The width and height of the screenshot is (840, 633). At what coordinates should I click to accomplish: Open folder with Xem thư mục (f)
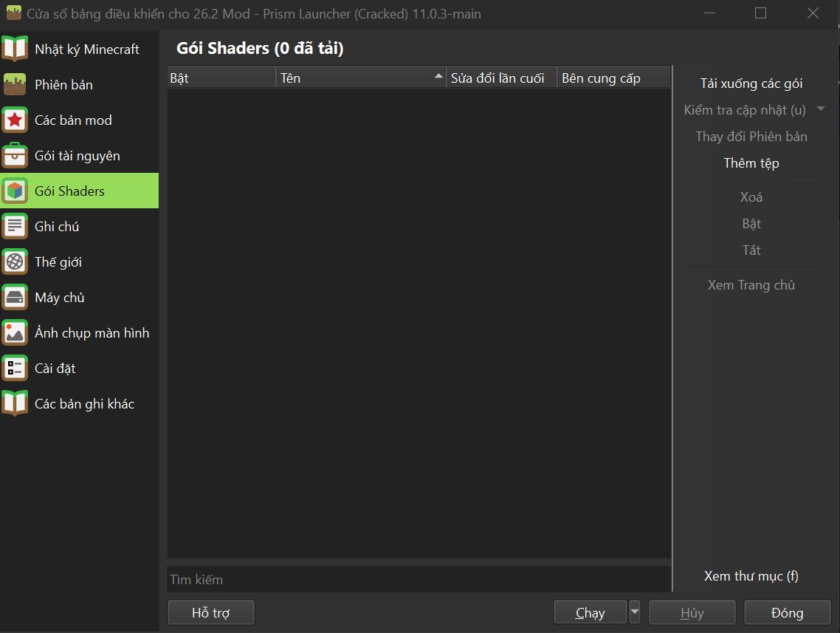(751, 576)
